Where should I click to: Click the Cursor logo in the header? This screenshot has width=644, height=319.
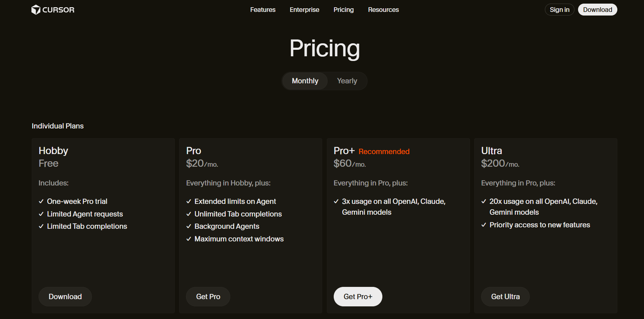[53, 10]
